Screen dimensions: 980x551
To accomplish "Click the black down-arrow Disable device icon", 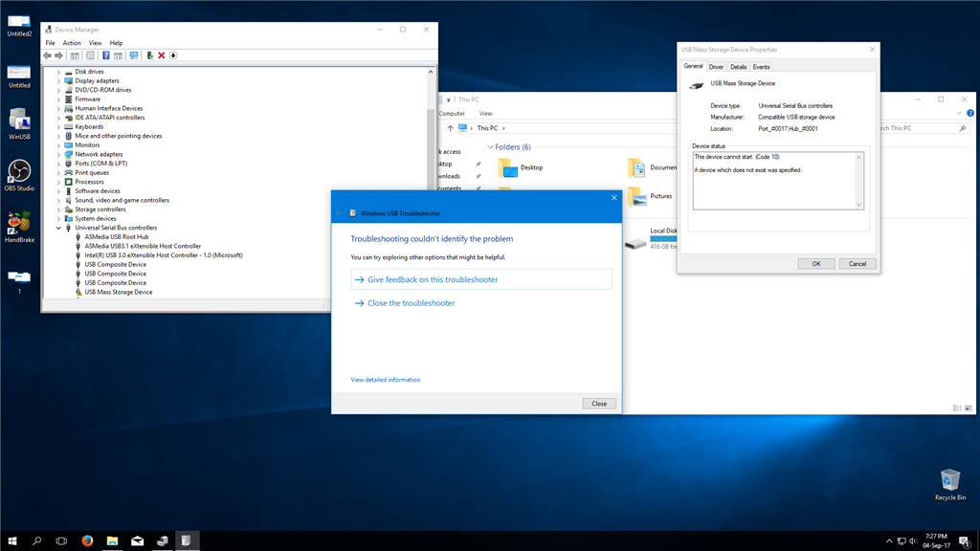I will coord(173,55).
